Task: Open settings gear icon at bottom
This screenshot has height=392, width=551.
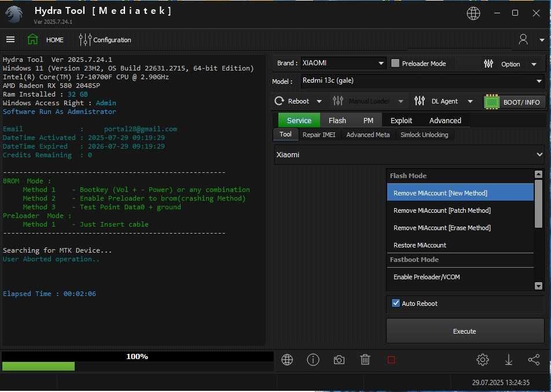Action: tap(483, 360)
